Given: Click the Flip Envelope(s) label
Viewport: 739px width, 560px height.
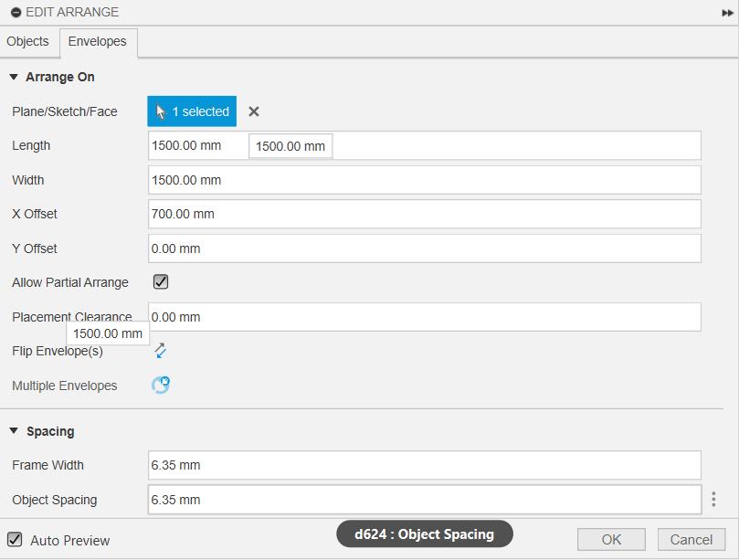Looking at the screenshot, I should 58,351.
